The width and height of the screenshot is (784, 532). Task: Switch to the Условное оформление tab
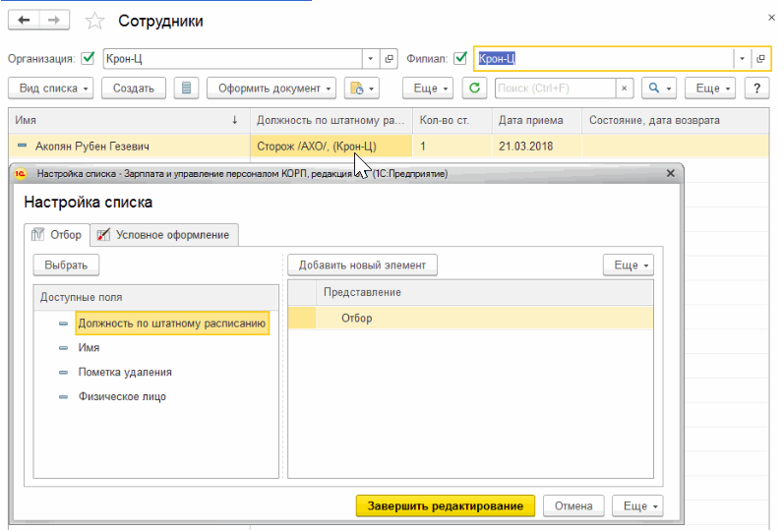164,235
